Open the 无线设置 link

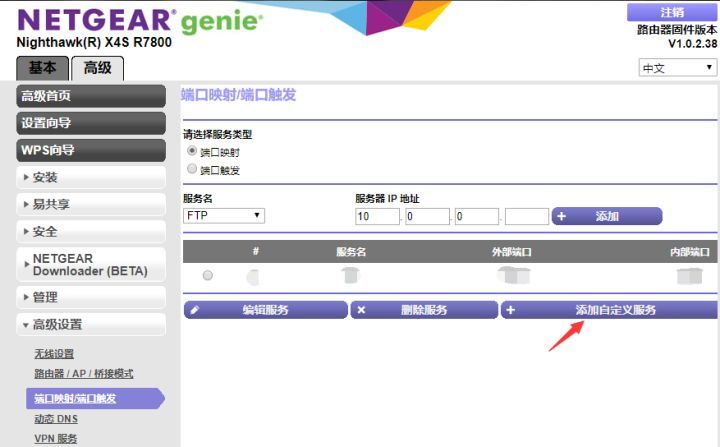tap(54, 354)
